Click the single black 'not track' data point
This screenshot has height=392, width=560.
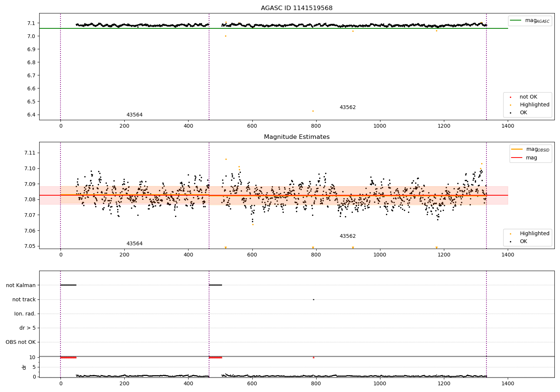[x=314, y=299]
